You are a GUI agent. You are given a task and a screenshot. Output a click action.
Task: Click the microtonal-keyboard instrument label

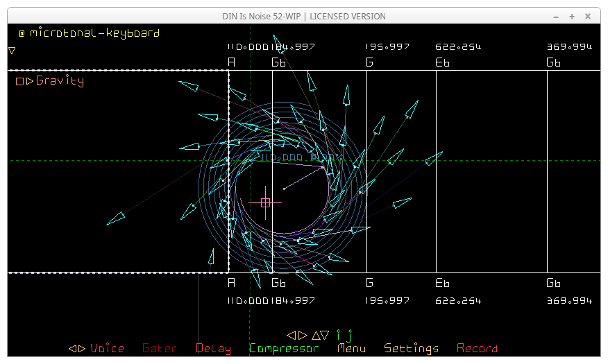(94, 33)
